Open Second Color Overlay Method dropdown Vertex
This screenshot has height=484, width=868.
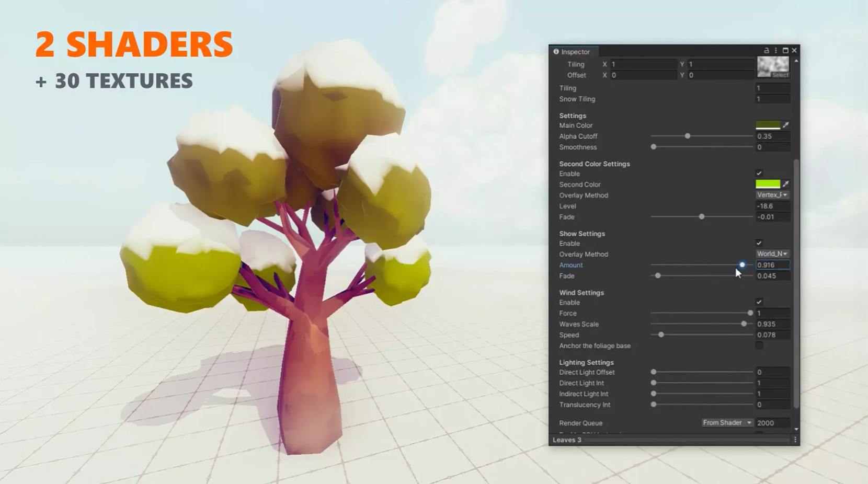772,195
